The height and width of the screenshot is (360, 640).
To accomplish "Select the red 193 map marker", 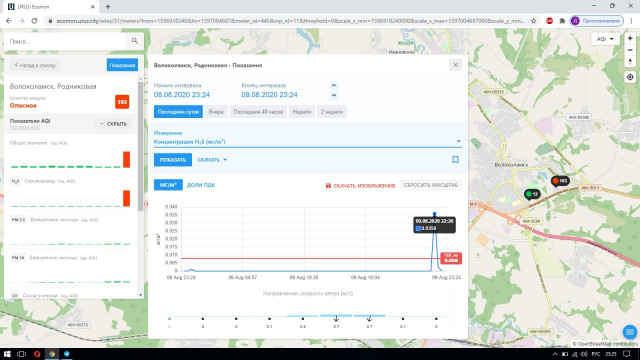I will pyautogui.click(x=560, y=180).
